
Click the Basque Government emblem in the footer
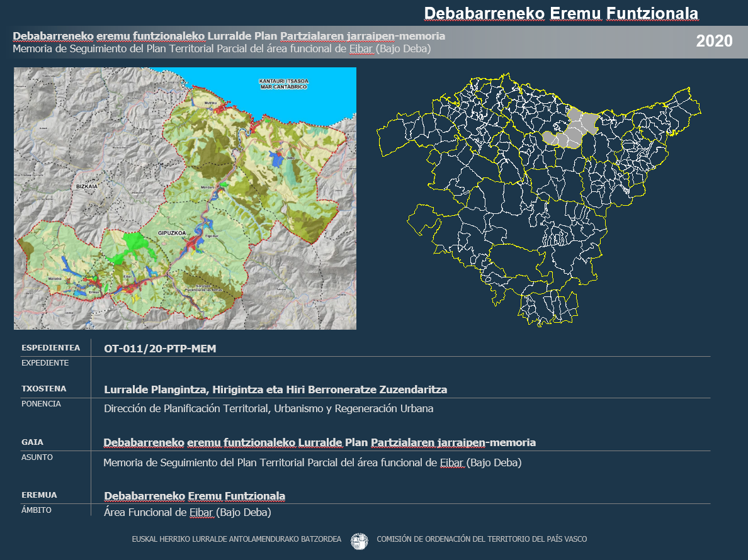click(x=359, y=540)
